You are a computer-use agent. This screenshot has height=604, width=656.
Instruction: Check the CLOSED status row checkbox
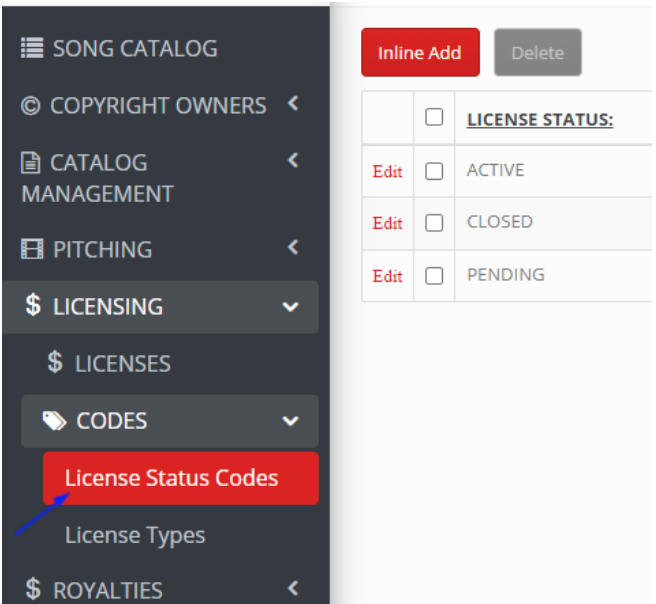434,223
